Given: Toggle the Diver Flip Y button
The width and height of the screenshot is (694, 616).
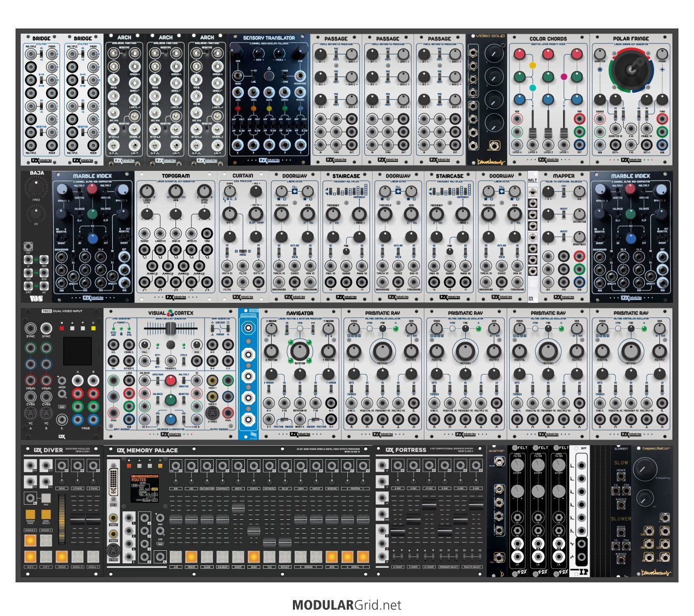Looking at the screenshot, I should click(46, 557).
